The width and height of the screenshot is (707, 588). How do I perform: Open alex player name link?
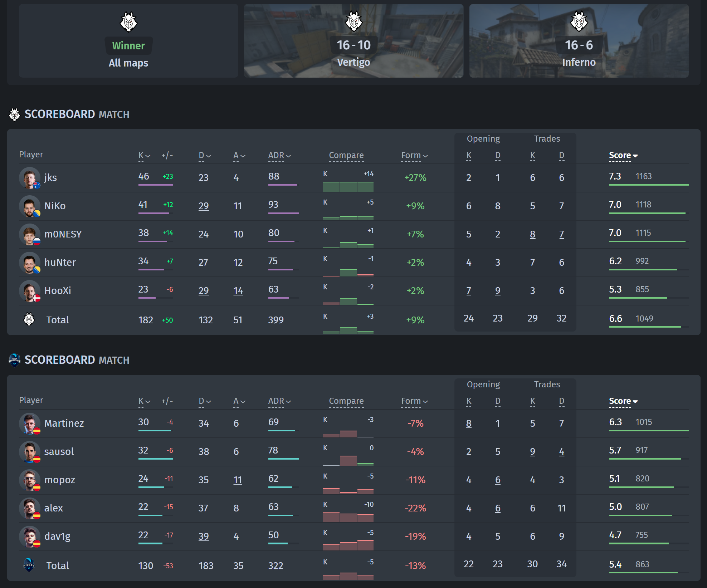pos(54,508)
